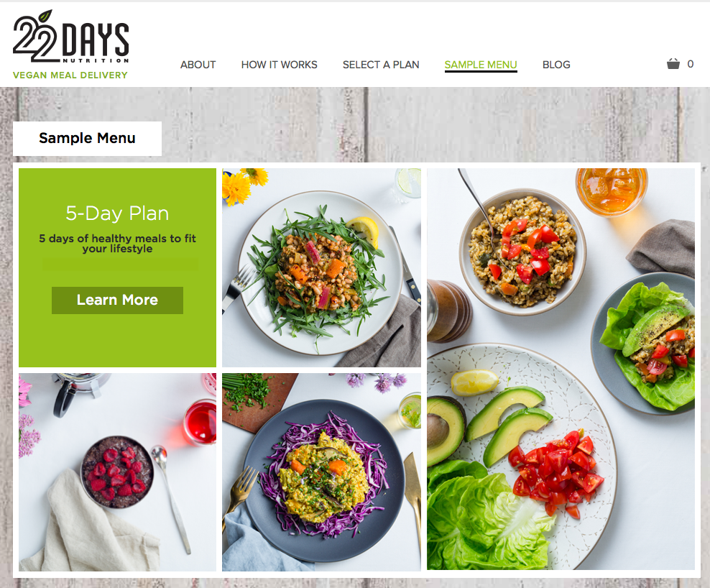
Task: Open the shopping basket icon
Action: pyautogui.click(x=673, y=64)
